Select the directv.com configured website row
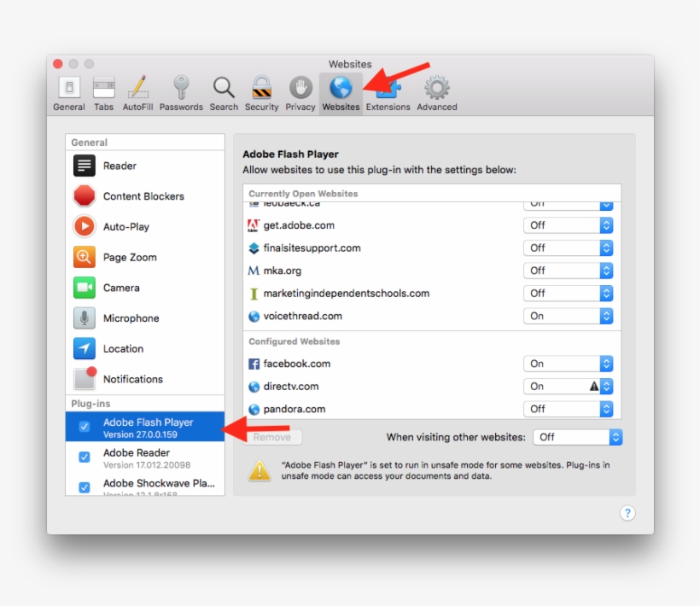The width and height of the screenshot is (700, 606). click(x=432, y=387)
